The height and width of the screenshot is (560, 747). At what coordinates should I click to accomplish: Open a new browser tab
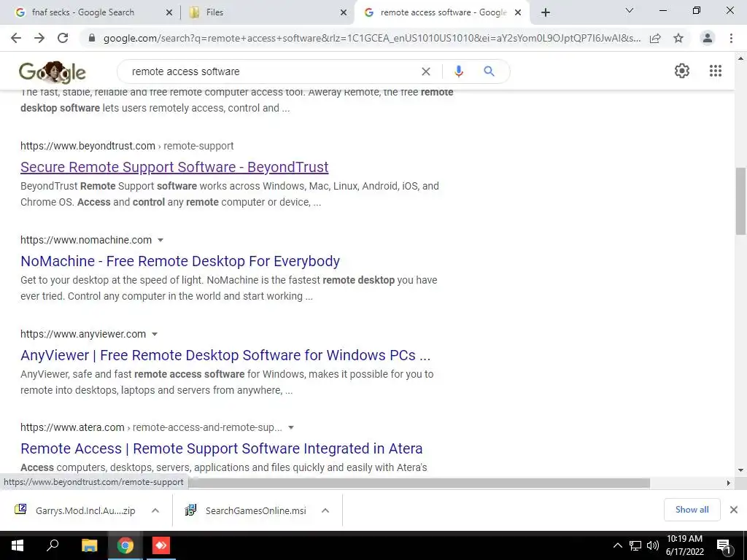click(x=546, y=12)
